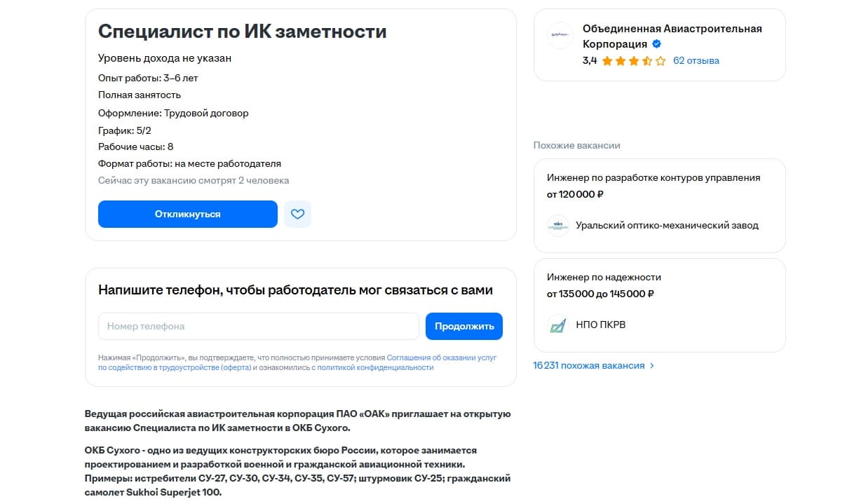Click Уральский оптико-механический завод company name

click(667, 226)
